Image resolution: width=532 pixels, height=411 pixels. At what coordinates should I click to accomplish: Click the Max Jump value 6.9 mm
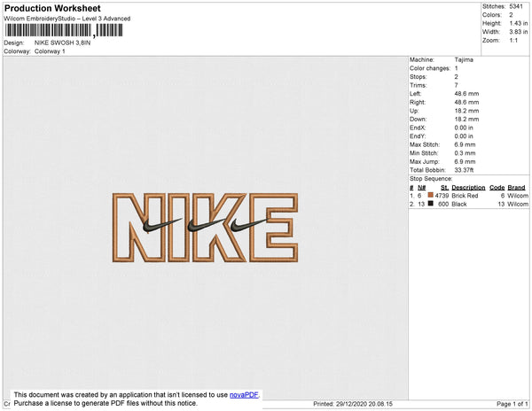tap(465, 161)
